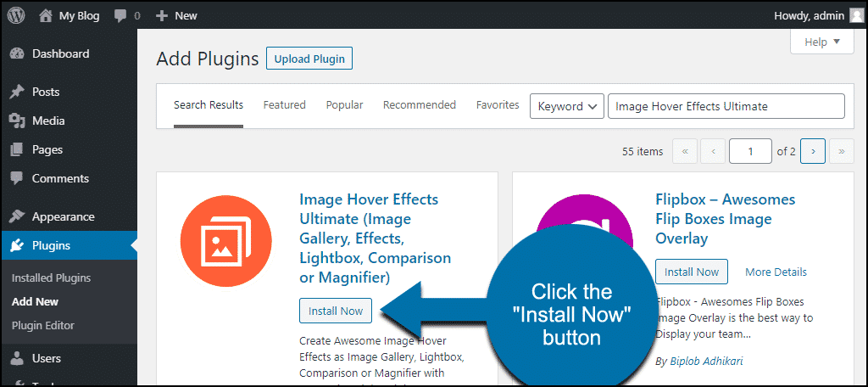Image resolution: width=868 pixels, height=387 pixels.
Task: Open Image Hover Effects Ultimate title link
Action: pos(376,238)
